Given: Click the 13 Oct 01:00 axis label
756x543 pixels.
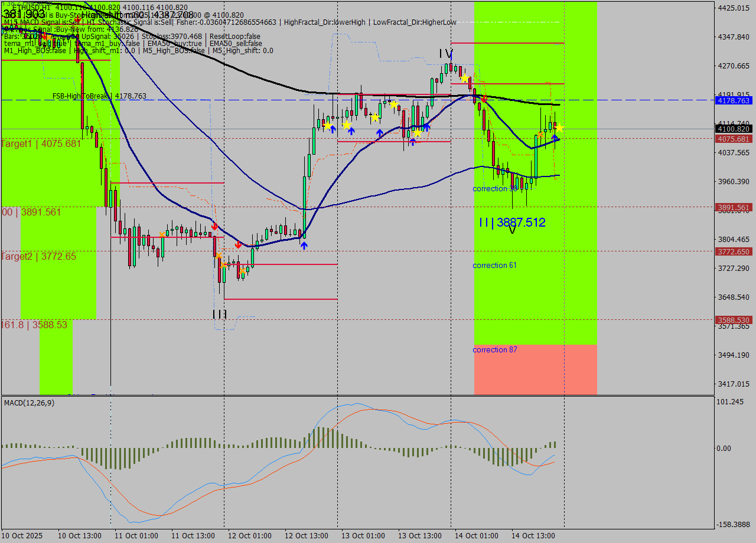Looking at the screenshot, I should point(362,536).
